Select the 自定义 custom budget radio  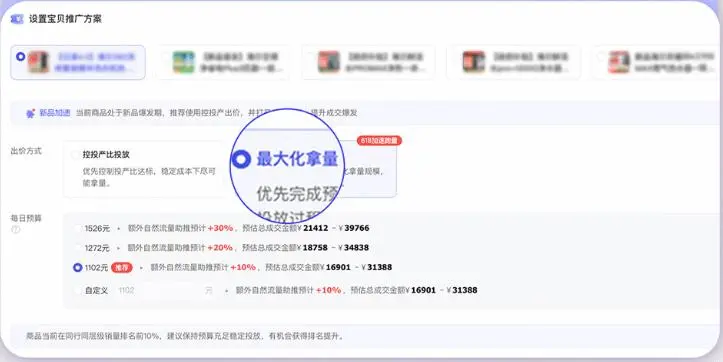pos(77,291)
